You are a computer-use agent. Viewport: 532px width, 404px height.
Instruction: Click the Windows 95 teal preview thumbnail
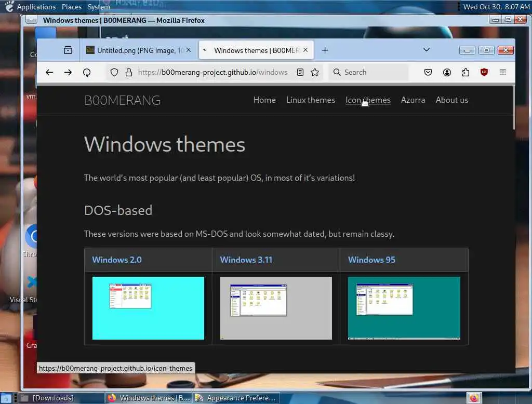click(x=404, y=308)
